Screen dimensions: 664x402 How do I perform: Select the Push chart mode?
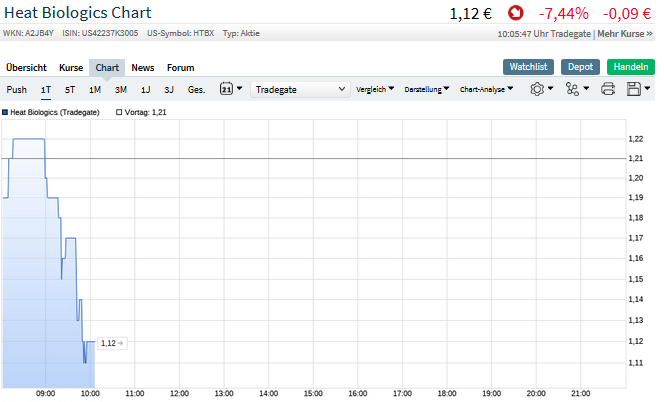click(x=17, y=90)
